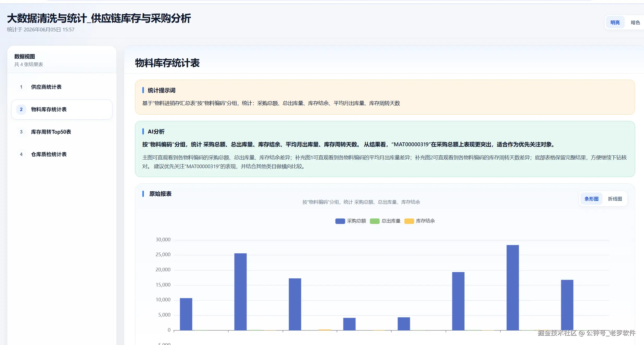Click the timestamp 统计于 2026年06月05日 15:57
Screen dimensions: 644x345
[41, 30]
